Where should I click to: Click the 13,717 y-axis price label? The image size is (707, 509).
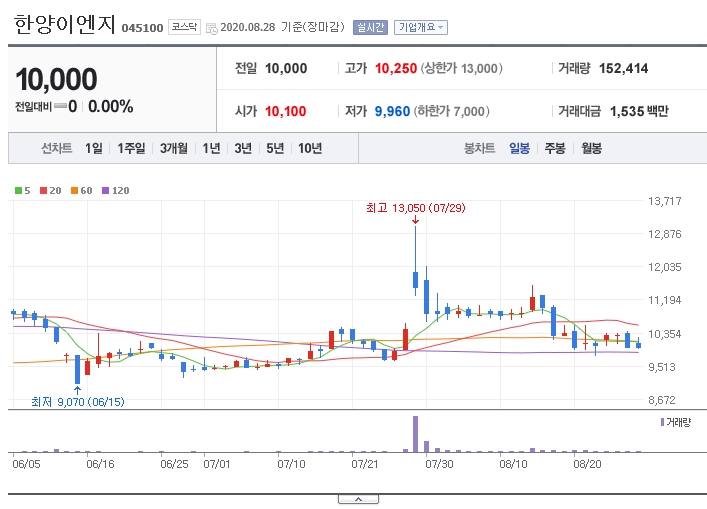pos(665,201)
